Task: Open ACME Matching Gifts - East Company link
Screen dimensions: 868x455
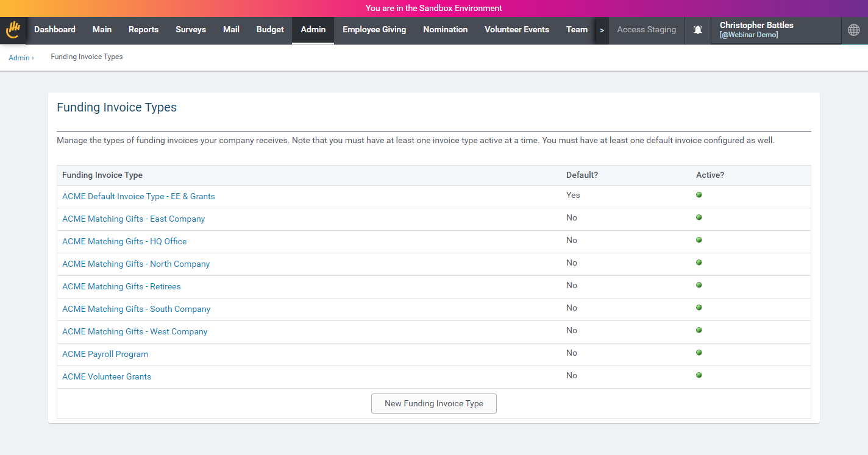Action: (x=133, y=219)
